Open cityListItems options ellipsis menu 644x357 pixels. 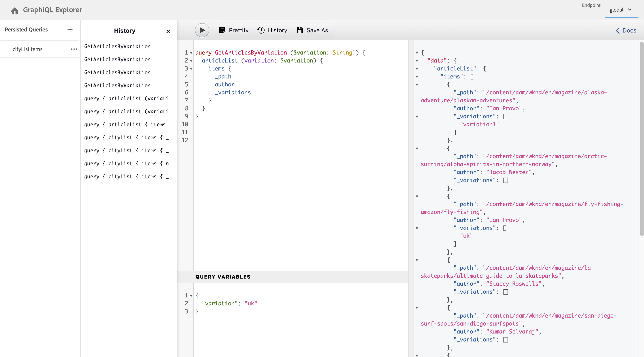tap(74, 49)
